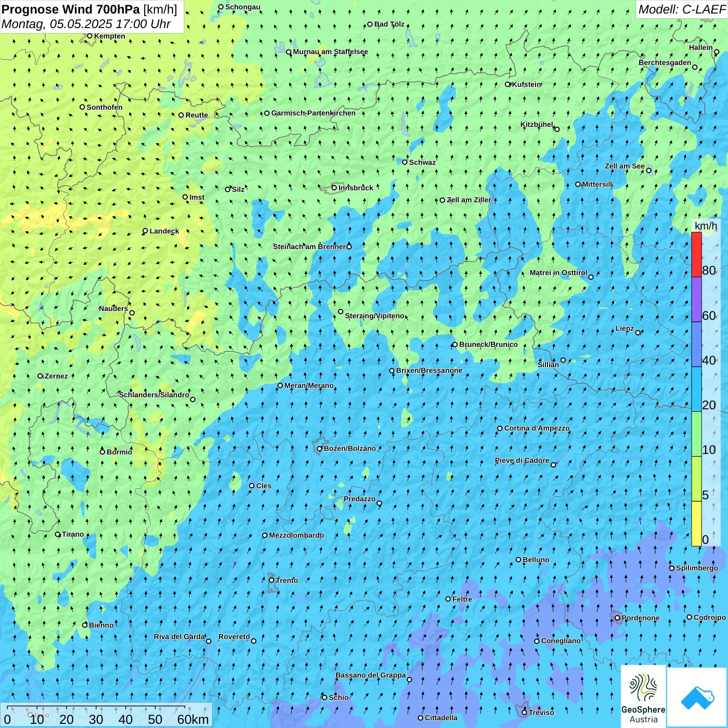This screenshot has height=728, width=728.
Task: Click the Mittersill label
Action: 597,184
